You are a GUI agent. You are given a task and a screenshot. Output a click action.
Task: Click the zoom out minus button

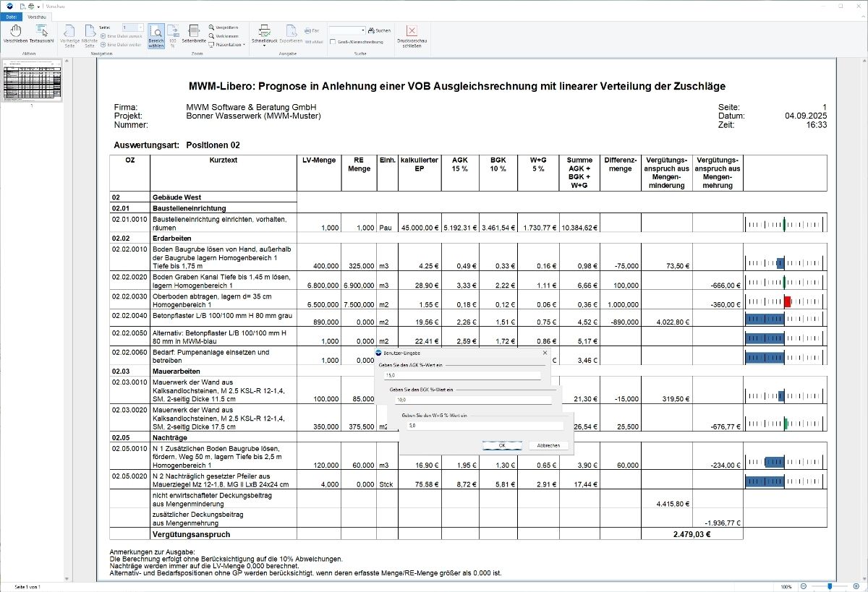[804, 586]
